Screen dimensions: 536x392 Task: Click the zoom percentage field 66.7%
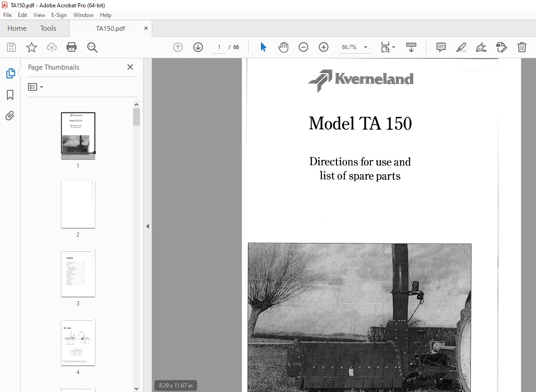(x=349, y=47)
